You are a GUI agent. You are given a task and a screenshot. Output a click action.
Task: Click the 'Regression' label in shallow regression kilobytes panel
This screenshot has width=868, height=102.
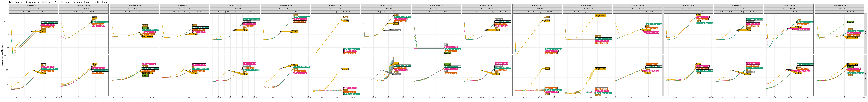click(x=600, y=15)
